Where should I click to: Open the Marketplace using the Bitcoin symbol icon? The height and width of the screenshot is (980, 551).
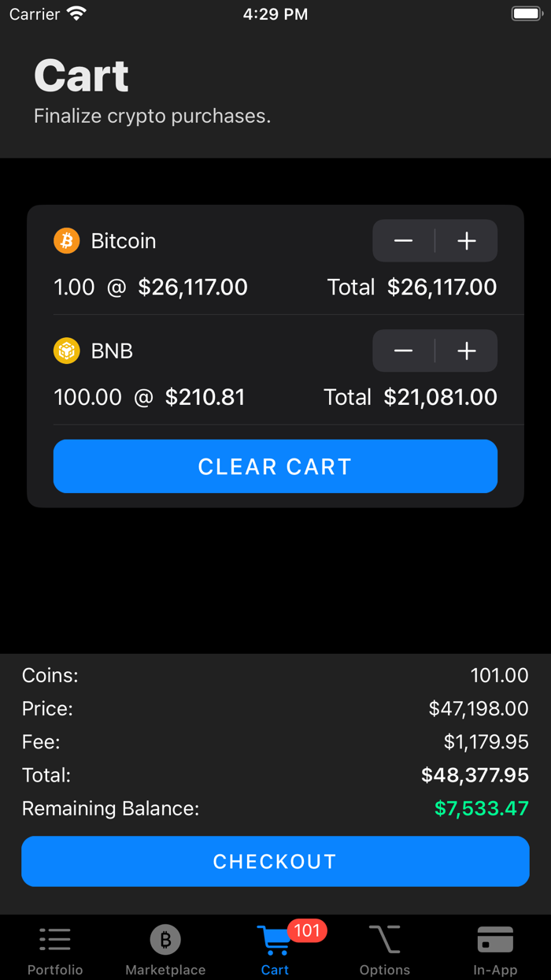point(165,938)
